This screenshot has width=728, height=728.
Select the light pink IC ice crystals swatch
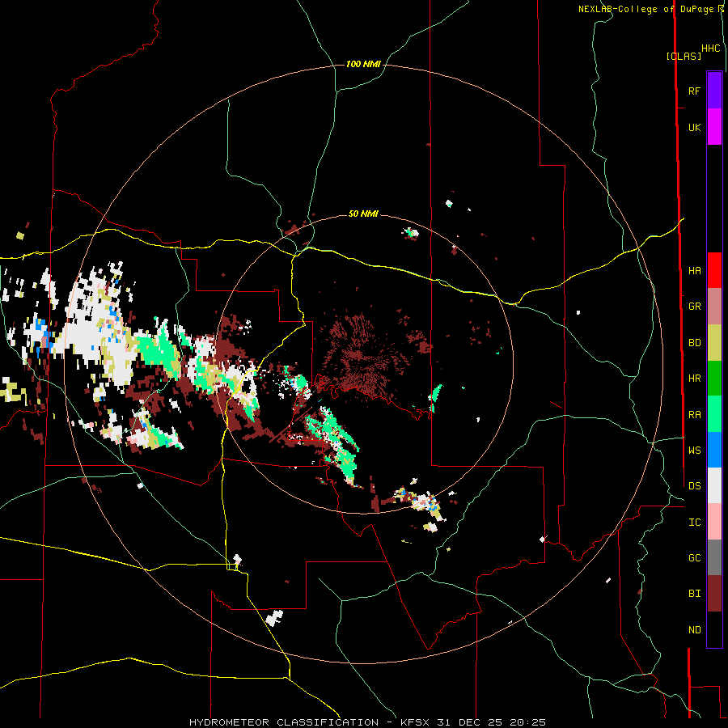[x=714, y=522]
